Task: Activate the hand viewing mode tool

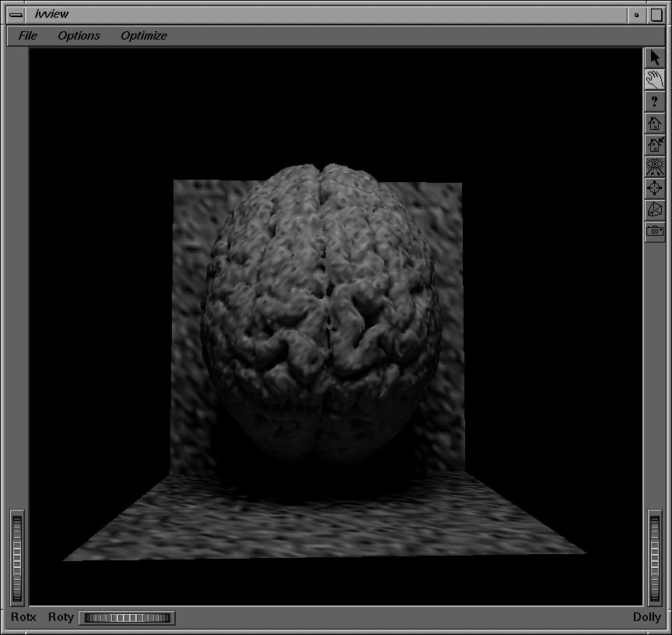Action: coord(654,79)
